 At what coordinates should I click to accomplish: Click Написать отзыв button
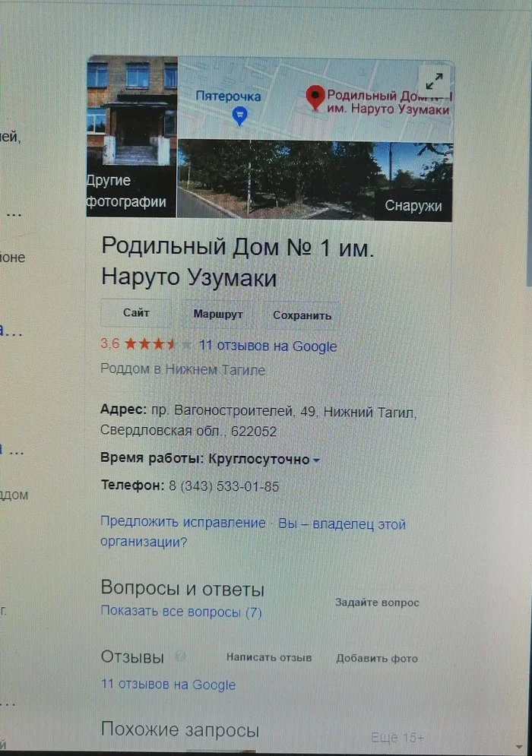[269, 657]
